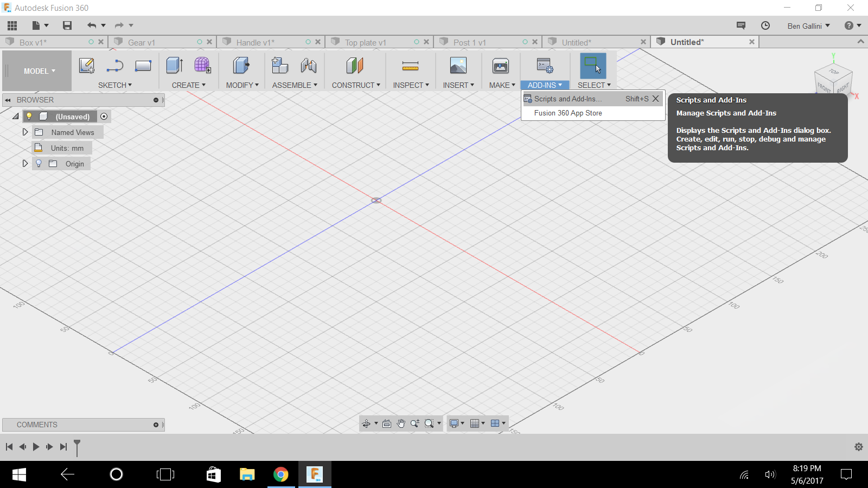Open the data panel grid icon
868x488 pixels.
click(12, 25)
